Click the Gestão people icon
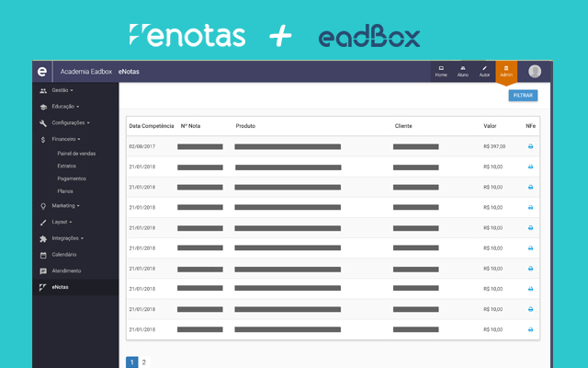This screenshot has height=368, width=588. [43, 91]
